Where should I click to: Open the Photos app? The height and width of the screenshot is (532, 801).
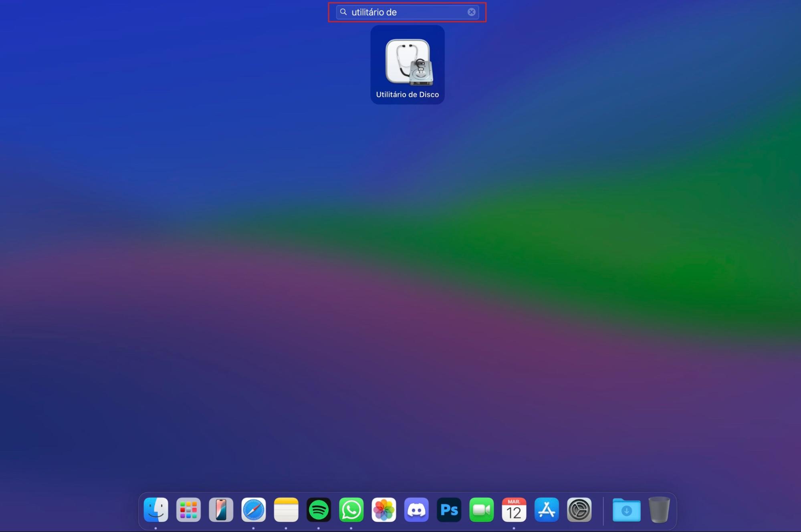[x=383, y=510]
